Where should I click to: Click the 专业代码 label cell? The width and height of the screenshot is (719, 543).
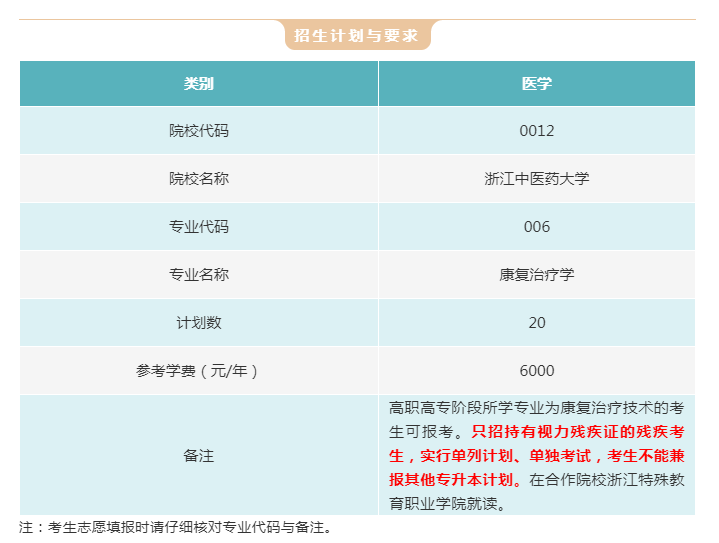coord(199,227)
